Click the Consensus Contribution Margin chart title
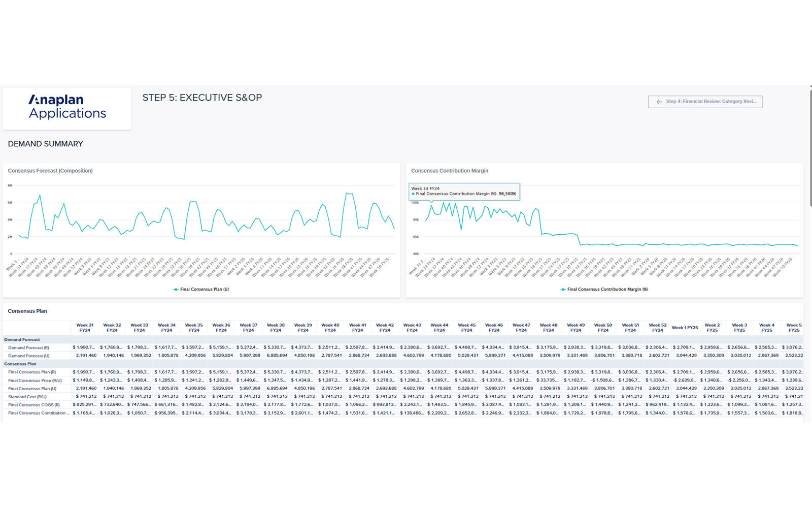Image resolution: width=812 pixels, height=508 pixels. pos(450,171)
